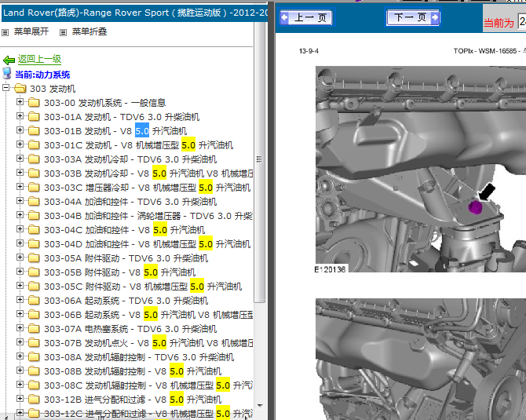Screen dimensions: 526x420
Task: Expand the 303-01A 发动机 TDV6 node
Action: point(20,115)
